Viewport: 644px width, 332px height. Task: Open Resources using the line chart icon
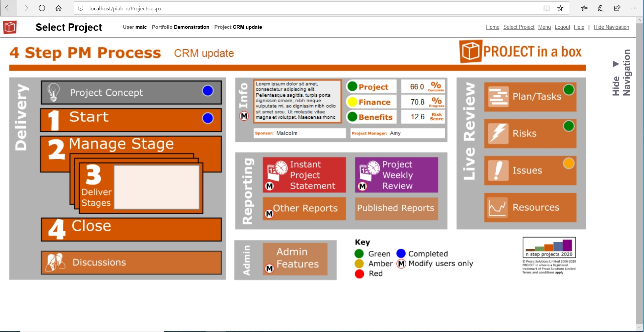point(497,207)
